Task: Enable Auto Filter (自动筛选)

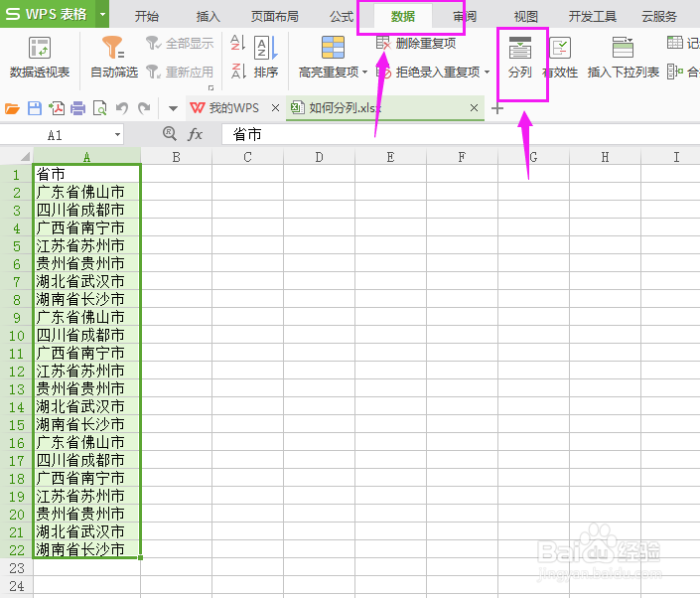Action: [114, 59]
